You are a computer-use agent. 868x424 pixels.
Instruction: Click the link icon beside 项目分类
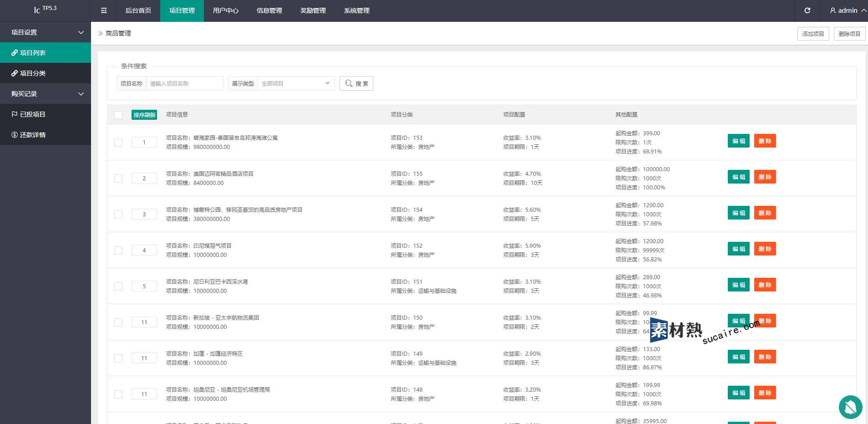(15, 73)
